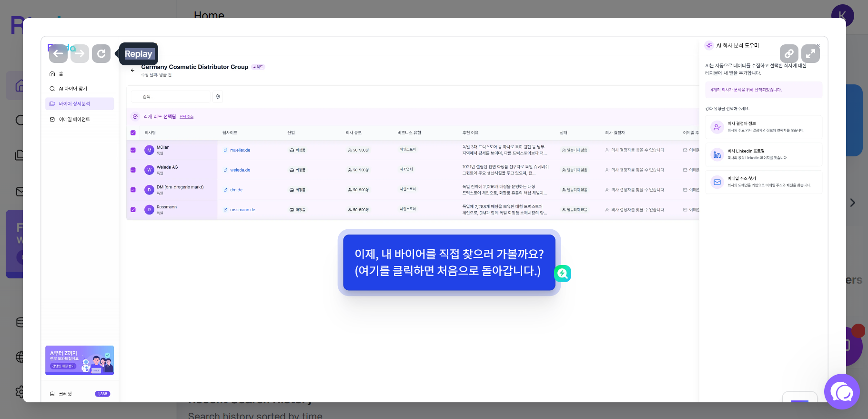The width and height of the screenshot is (868, 419).
Task: Go to the previous demo step
Action: 58,53
